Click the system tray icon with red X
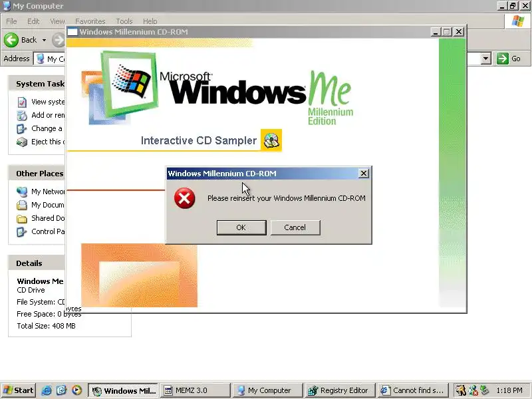The width and height of the screenshot is (532, 399). (x=473, y=390)
